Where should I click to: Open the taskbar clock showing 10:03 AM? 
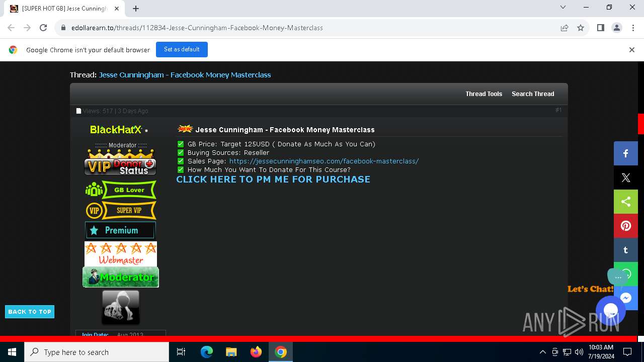coord(601,352)
